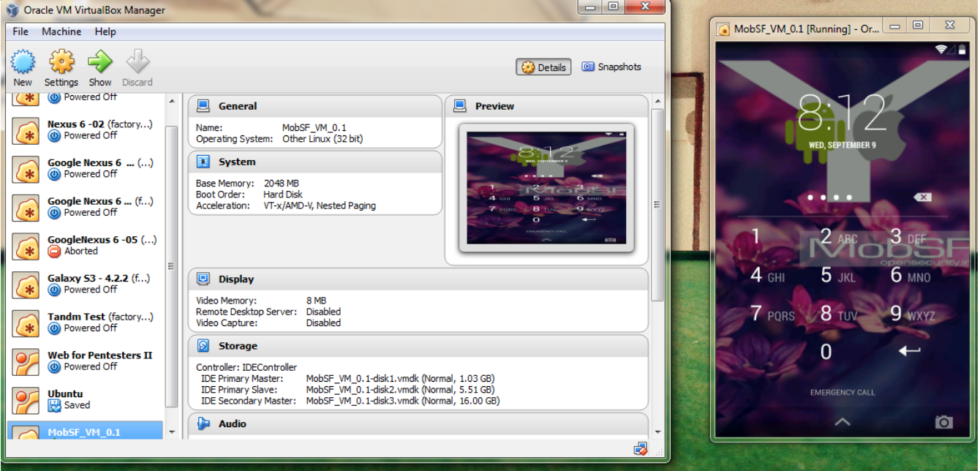The width and height of the screenshot is (980, 471).
Task: Tap digit 8 TUV on lock keypad
Action: click(838, 313)
